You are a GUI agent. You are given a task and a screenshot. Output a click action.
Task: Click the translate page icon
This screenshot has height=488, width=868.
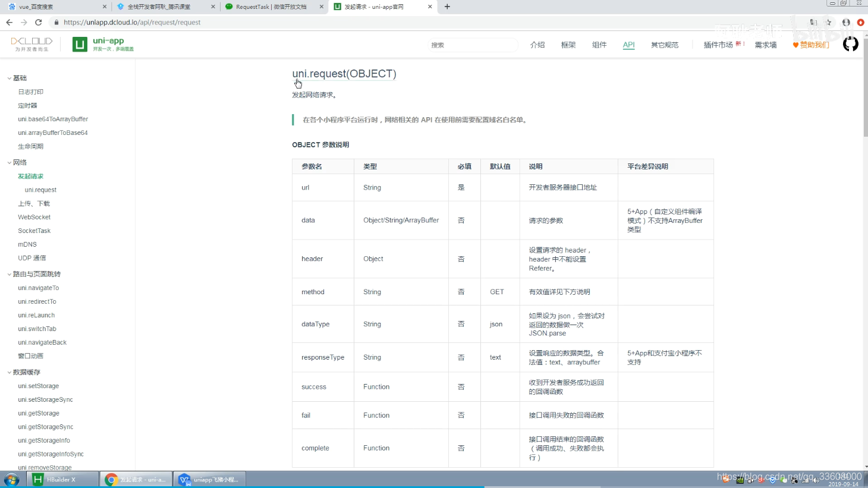tap(814, 23)
